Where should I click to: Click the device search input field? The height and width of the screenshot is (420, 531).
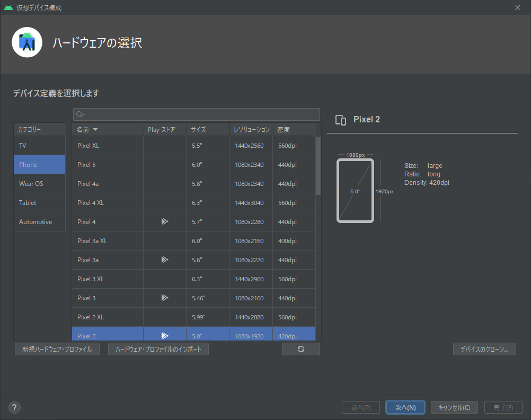click(x=197, y=114)
